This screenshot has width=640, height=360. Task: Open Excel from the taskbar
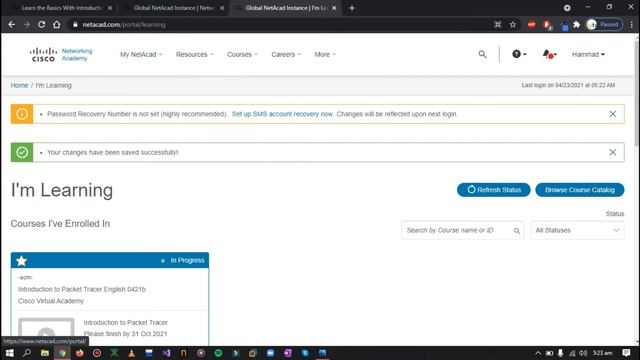[x=114, y=353]
